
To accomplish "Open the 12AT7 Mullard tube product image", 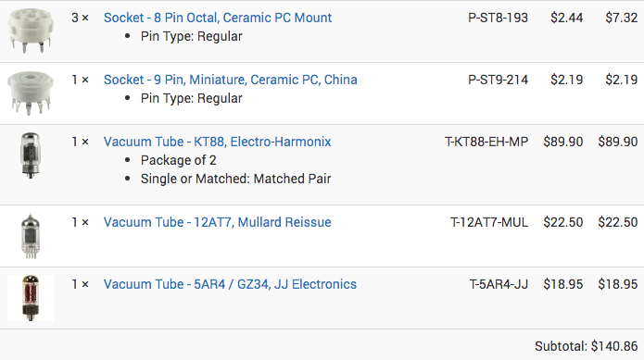I will click(31, 236).
